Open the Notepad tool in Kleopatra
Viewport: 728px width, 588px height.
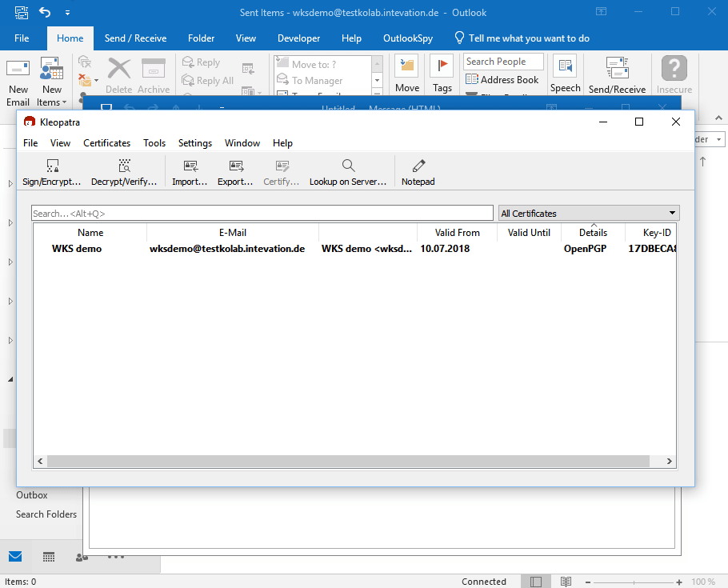click(x=418, y=172)
